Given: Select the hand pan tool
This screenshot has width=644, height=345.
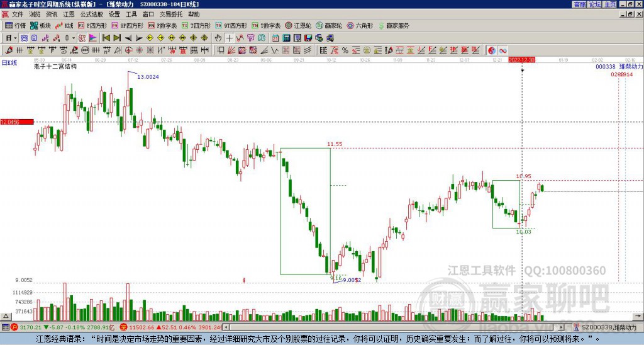Looking at the screenshot, I should [218, 38].
